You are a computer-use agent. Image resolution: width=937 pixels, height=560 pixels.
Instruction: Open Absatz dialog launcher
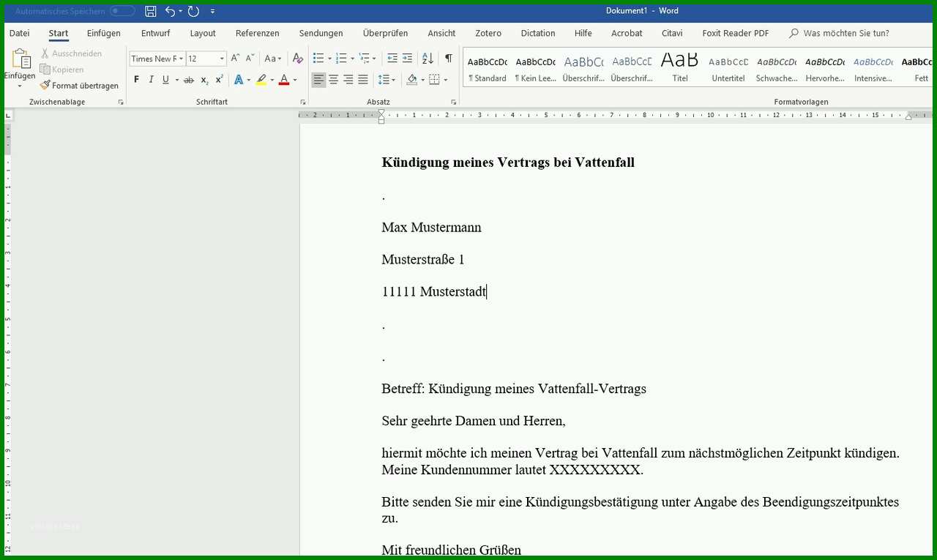[454, 102]
